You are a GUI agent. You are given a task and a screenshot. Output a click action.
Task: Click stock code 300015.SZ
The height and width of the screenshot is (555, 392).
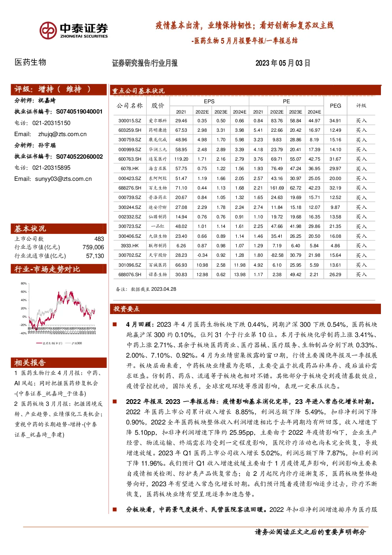click(130, 121)
